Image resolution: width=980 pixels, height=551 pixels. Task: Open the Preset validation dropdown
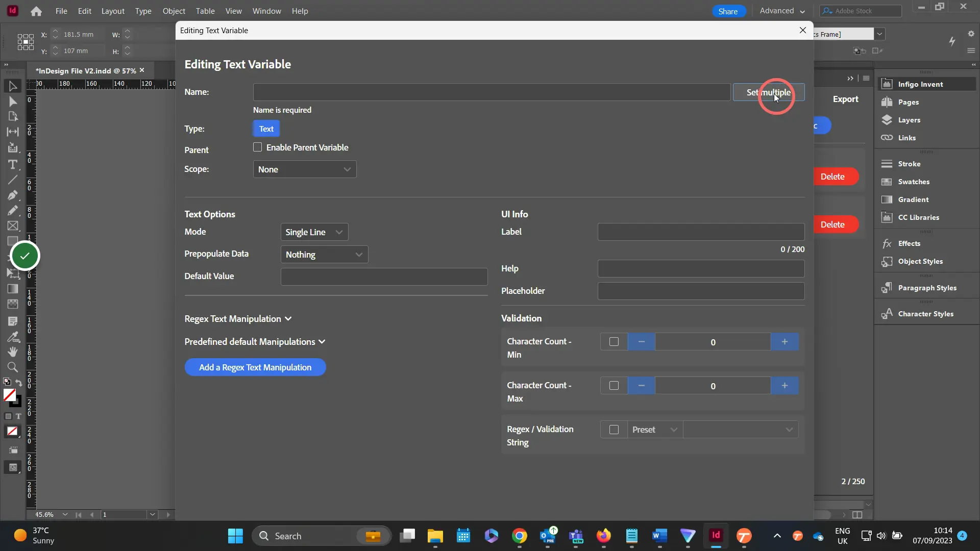pos(655,430)
